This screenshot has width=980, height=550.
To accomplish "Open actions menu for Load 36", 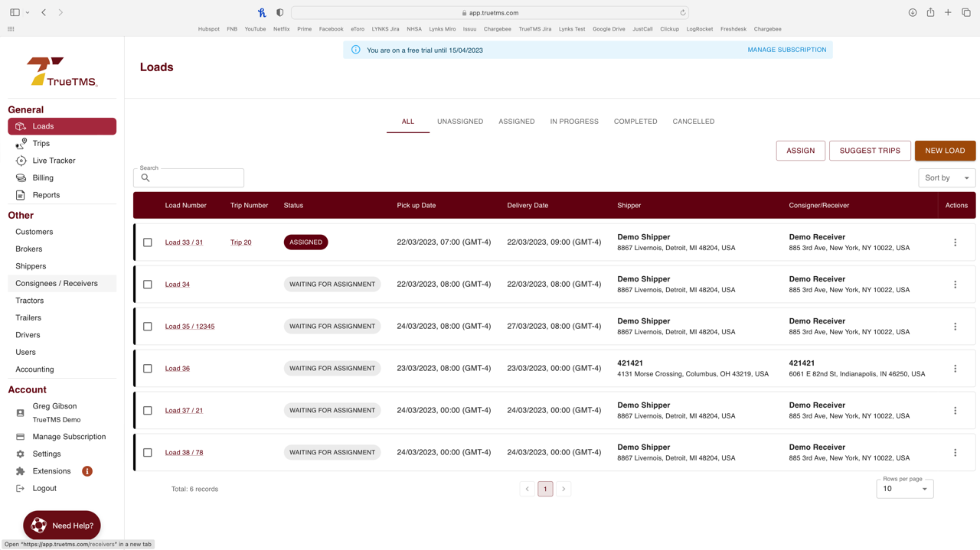I will pyautogui.click(x=955, y=369).
